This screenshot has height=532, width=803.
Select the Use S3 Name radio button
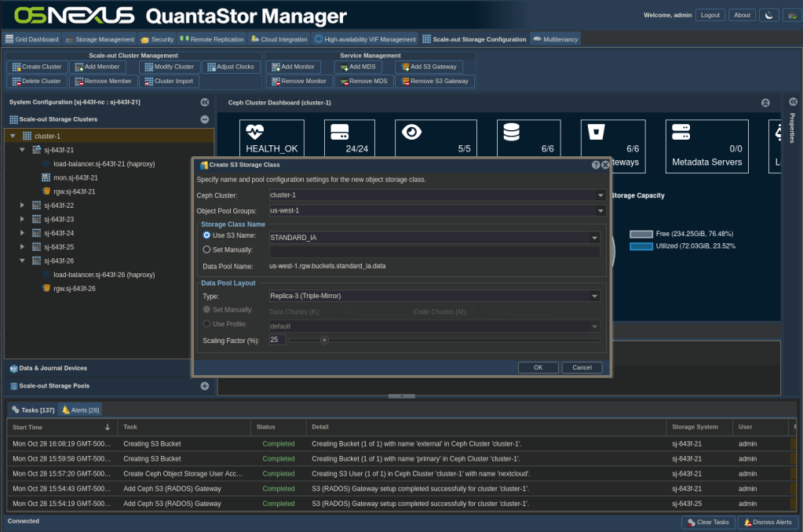[207, 235]
